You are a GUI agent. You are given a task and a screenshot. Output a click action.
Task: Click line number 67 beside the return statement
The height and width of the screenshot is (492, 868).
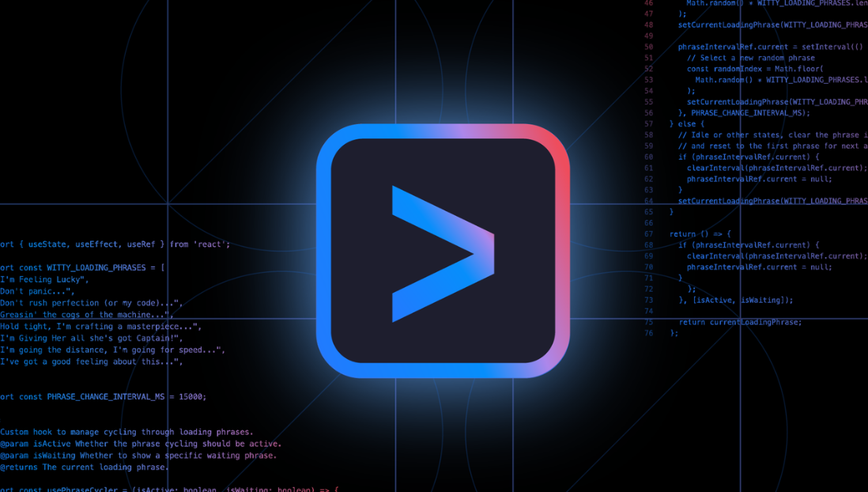pyautogui.click(x=648, y=234)
